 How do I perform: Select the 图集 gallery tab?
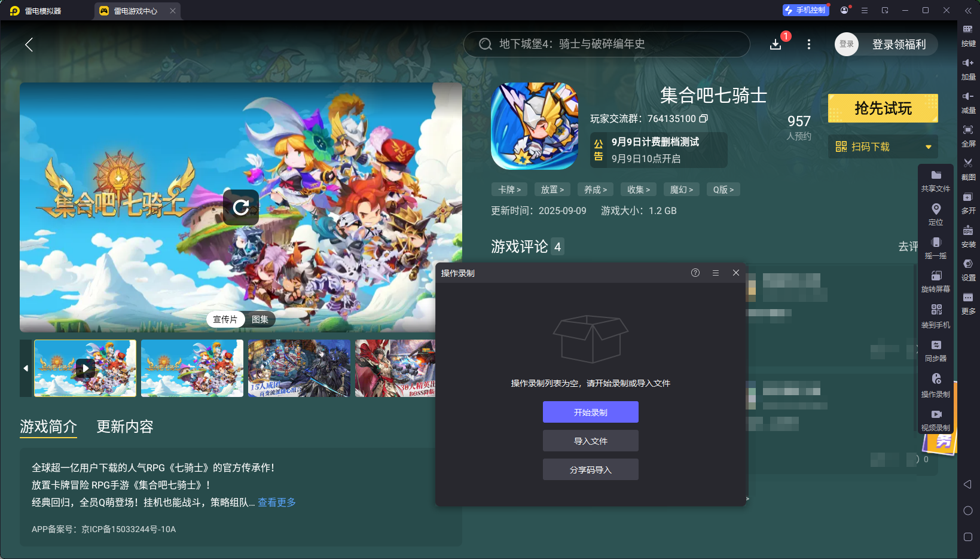coord(260,319)
